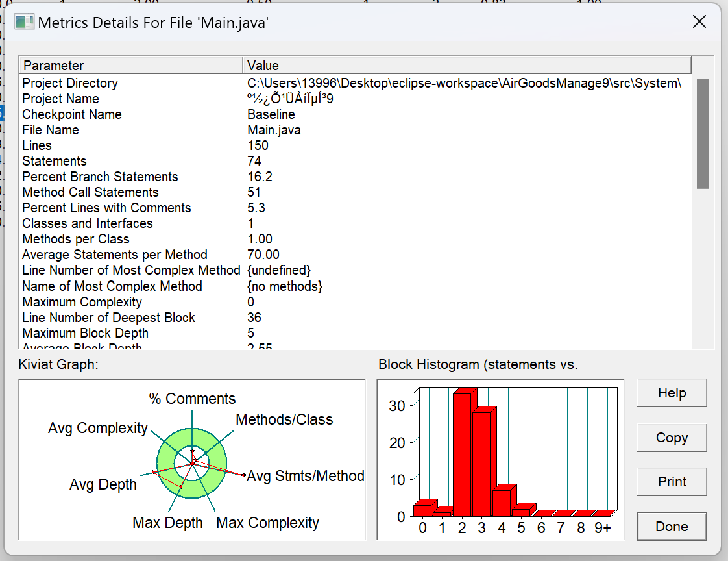Click the Metrics Details window title icon
This screenshot has height=561, width=728.
pyautogui.click(x=24, y=22)
